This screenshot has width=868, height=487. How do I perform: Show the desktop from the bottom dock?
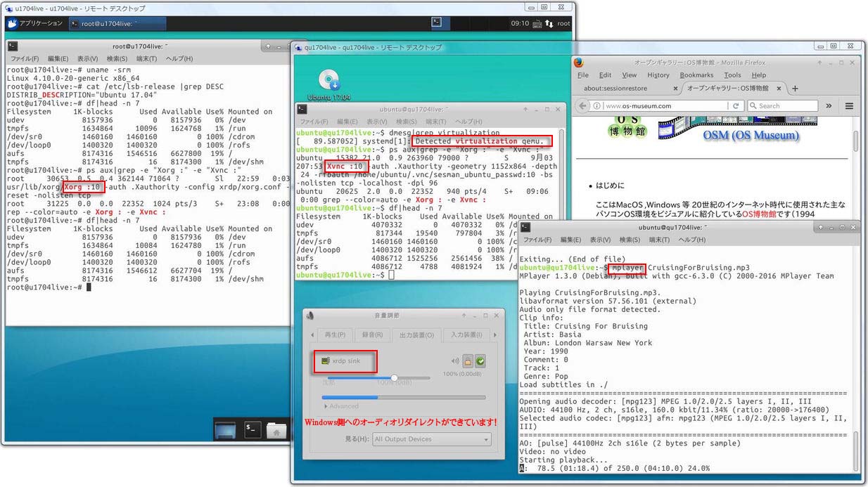[225, 430]
